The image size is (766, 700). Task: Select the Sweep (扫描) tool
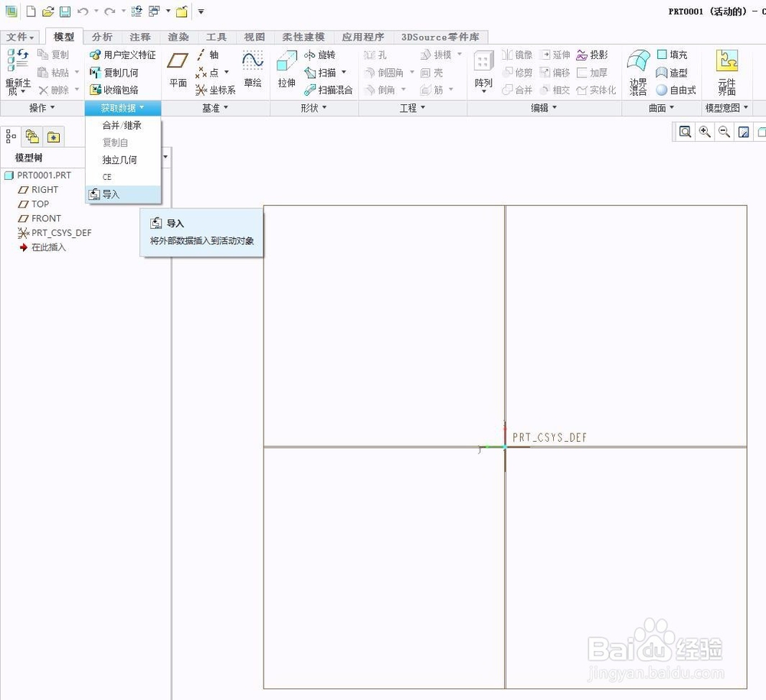click(320, 73)
